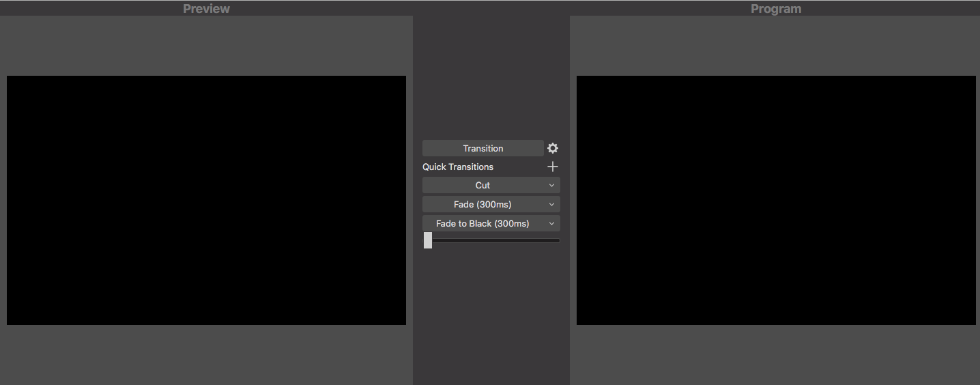Trigger the Fade to Black (300ms) transition
Image resolution: width=980 pixels, height=385 pixels.
click(x=482, y=223)
